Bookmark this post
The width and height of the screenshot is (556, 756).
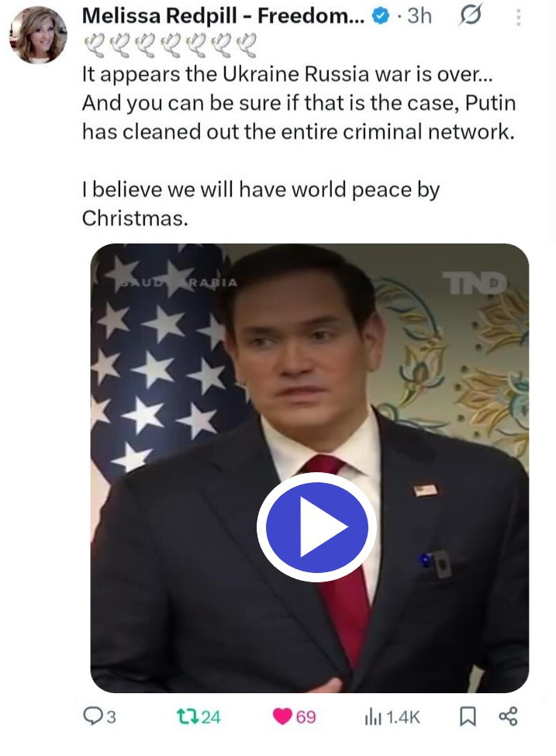click(468, 716)
